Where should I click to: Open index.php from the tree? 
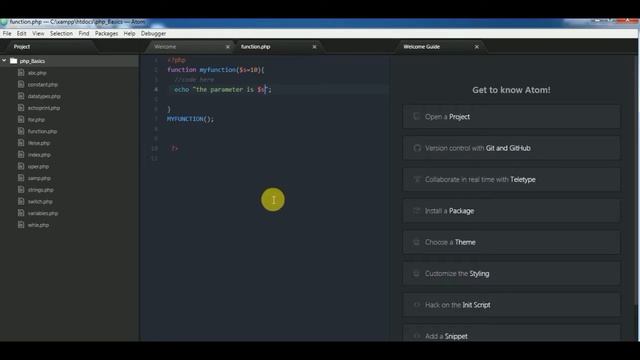(39, 155)
